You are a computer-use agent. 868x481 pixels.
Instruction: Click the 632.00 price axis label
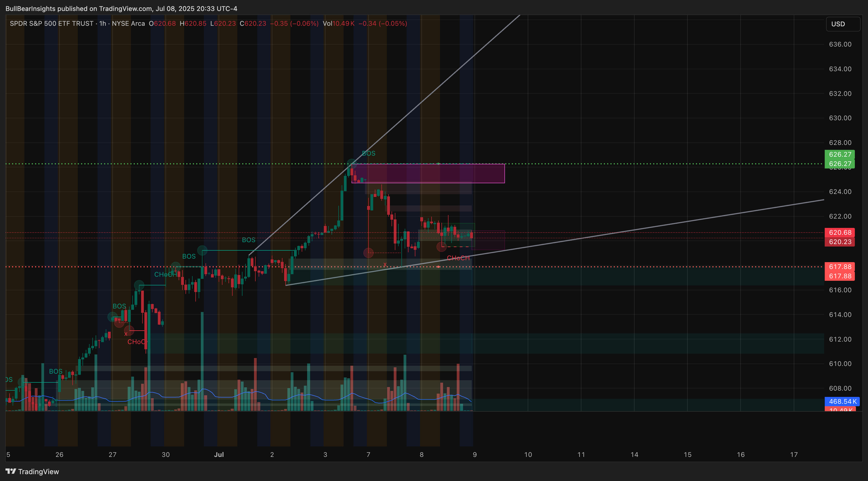click(840, 94)
